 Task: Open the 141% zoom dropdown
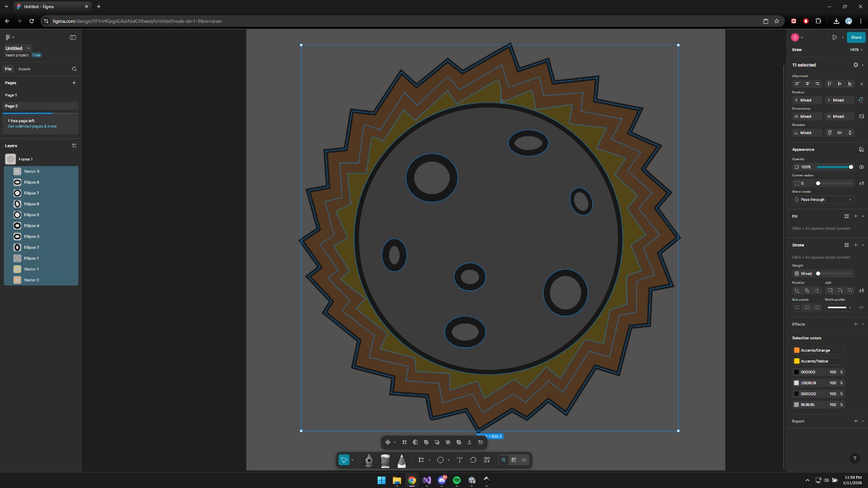tap(856, 50)
